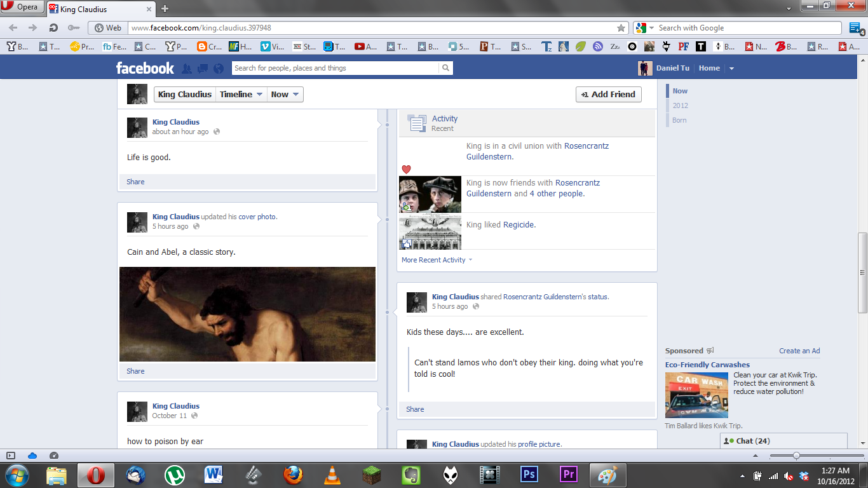Click Share under Life is good post

pyautogui.click(x=135, y=182)
